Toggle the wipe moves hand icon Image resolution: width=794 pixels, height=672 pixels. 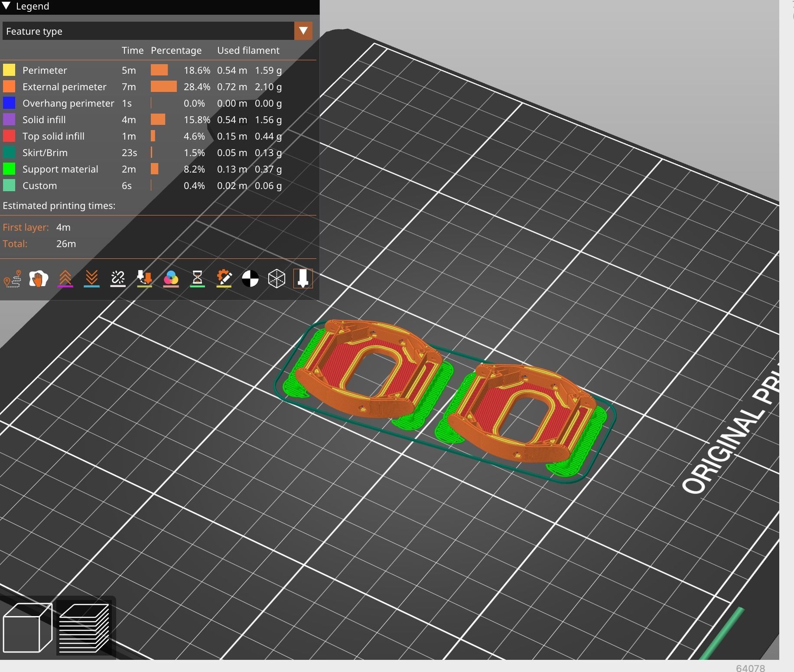(39, 279)
